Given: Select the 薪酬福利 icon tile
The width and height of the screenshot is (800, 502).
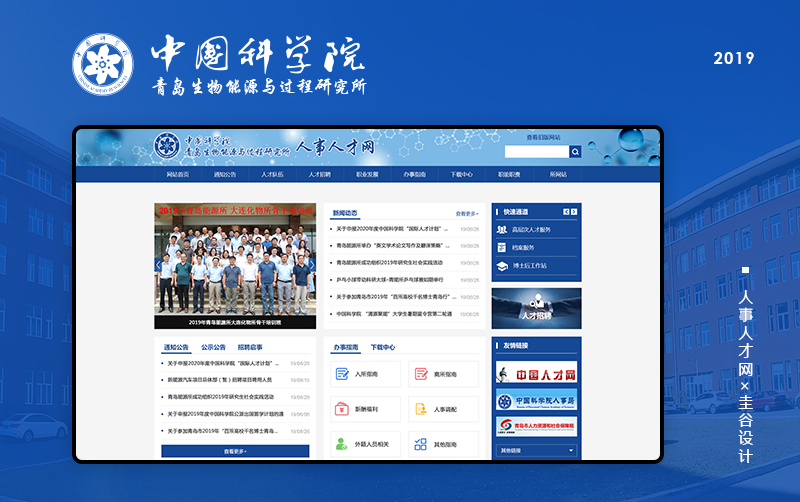Looking at the screenshot, I should [x=341, y=409].
